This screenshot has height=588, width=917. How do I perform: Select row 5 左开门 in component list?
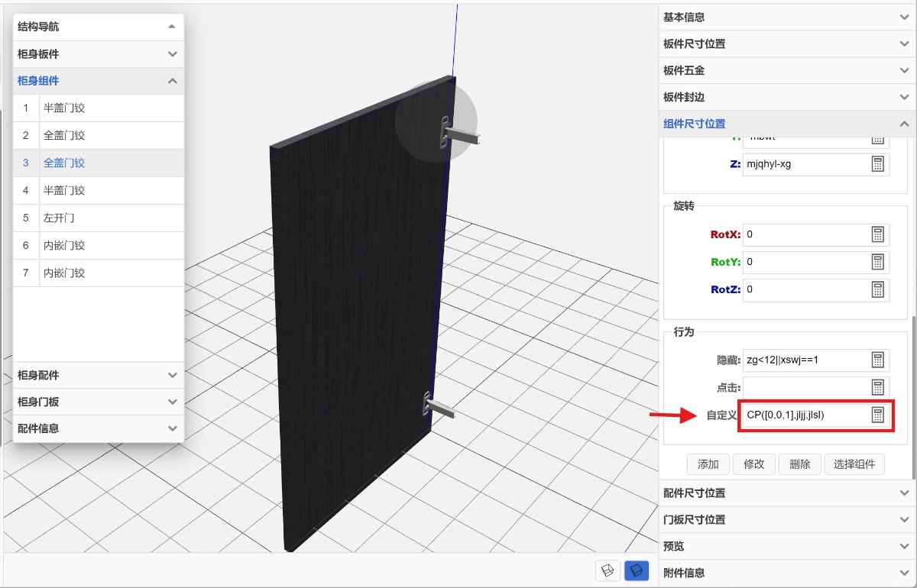(x=111, y=218)
